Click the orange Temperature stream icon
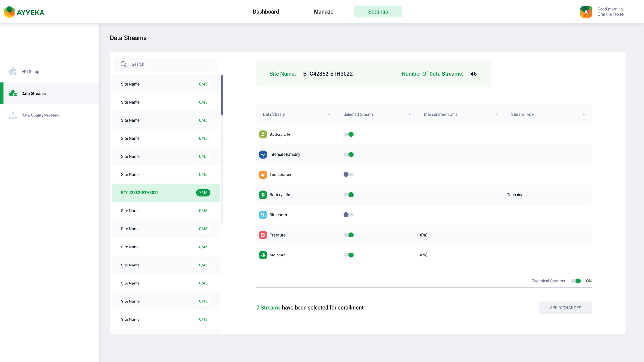644x362 pixels. click(263, 174)
